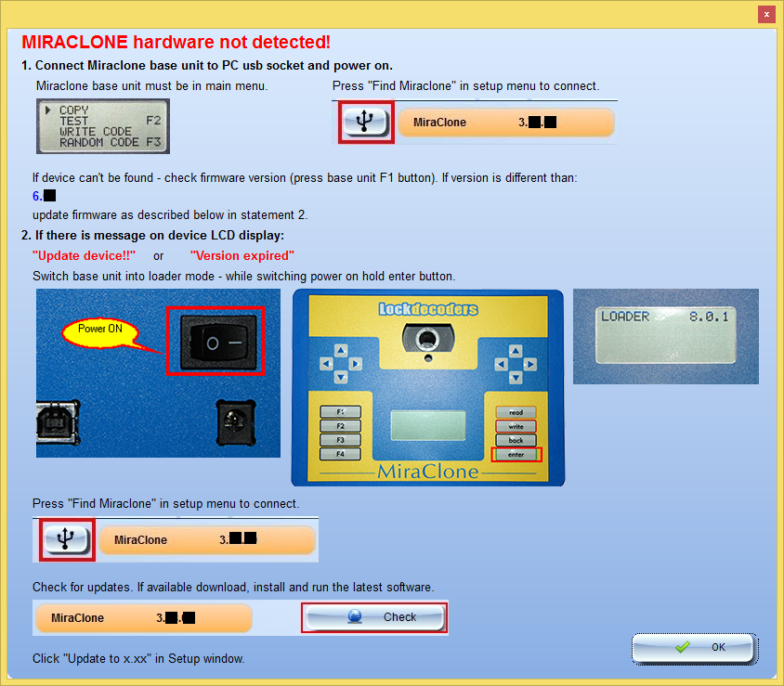Click the "Check for updates." instruction line
The image size is (784, 686).
[233, 587]
